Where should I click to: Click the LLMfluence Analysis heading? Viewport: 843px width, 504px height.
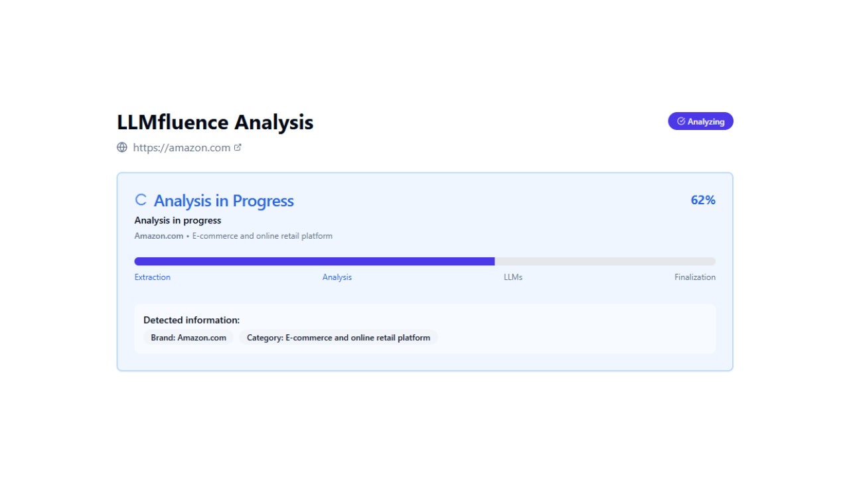click(x=215, y=122)
